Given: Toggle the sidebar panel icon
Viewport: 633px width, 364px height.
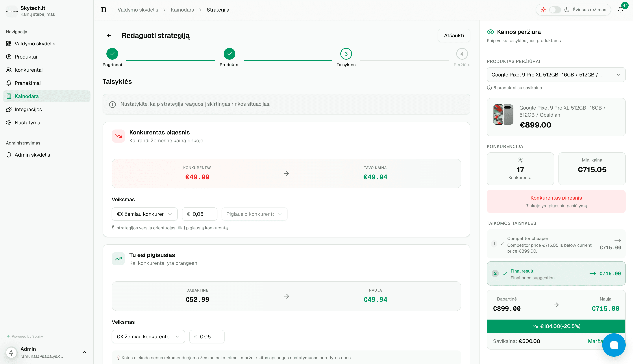Looking at the screenshot, I should click(103, 10).
